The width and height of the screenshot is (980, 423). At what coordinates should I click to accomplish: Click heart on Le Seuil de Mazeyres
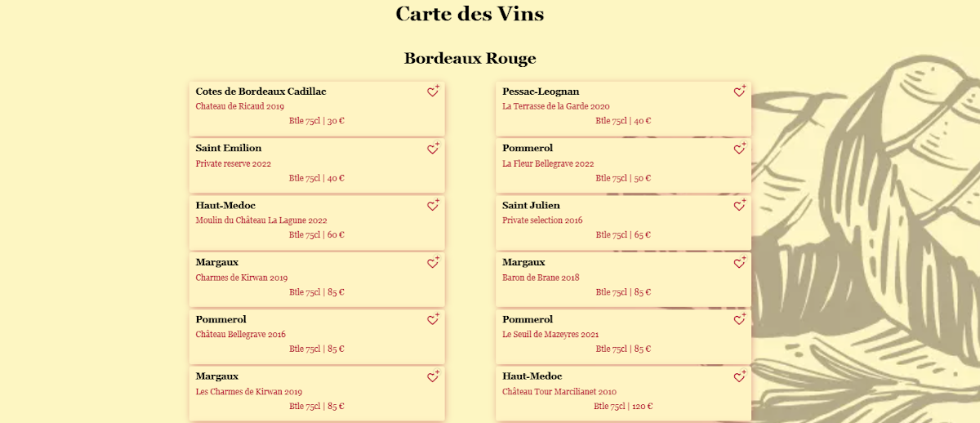[739, 320]
